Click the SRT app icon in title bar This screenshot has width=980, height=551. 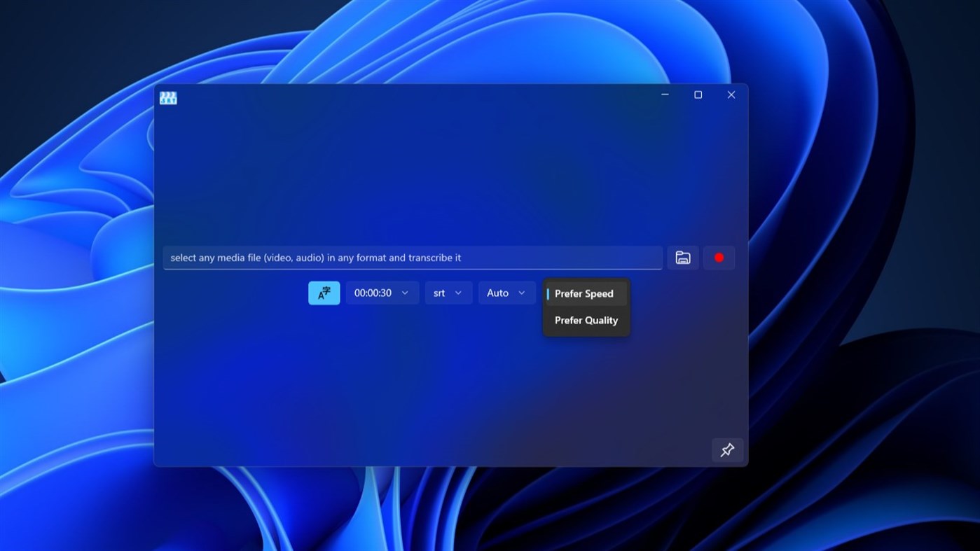(167, 97)
